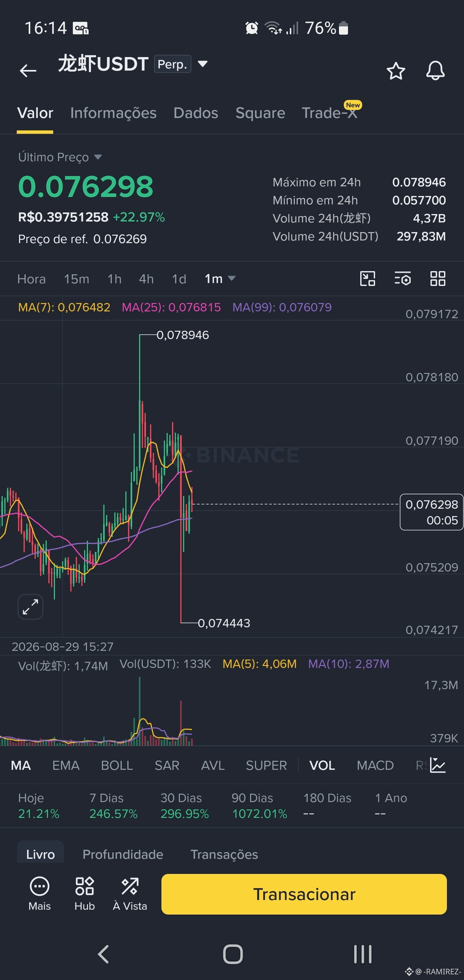Viewport: 464px width, 980px height.
Task: Open chart indicator settings icon
Action: pyautogui.click(x=402, y=279)
